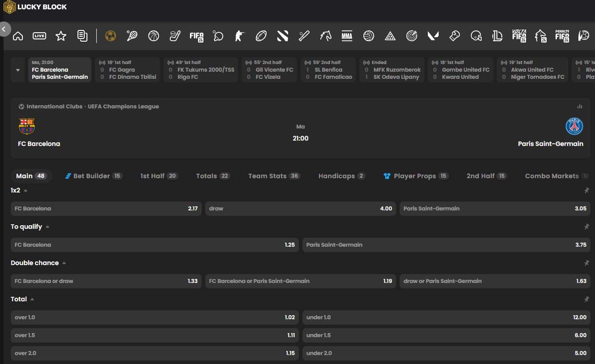Select the football helmet icon

pos(476,36)
